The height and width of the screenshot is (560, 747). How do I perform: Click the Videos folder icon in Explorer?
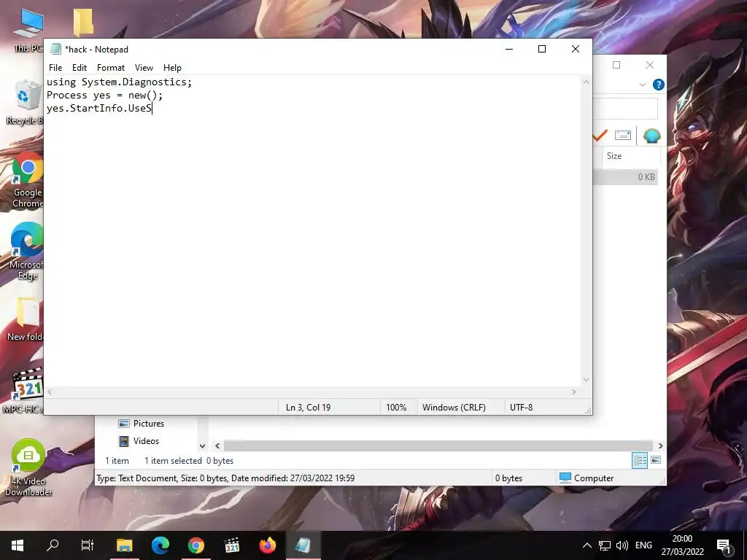[124, 441]
